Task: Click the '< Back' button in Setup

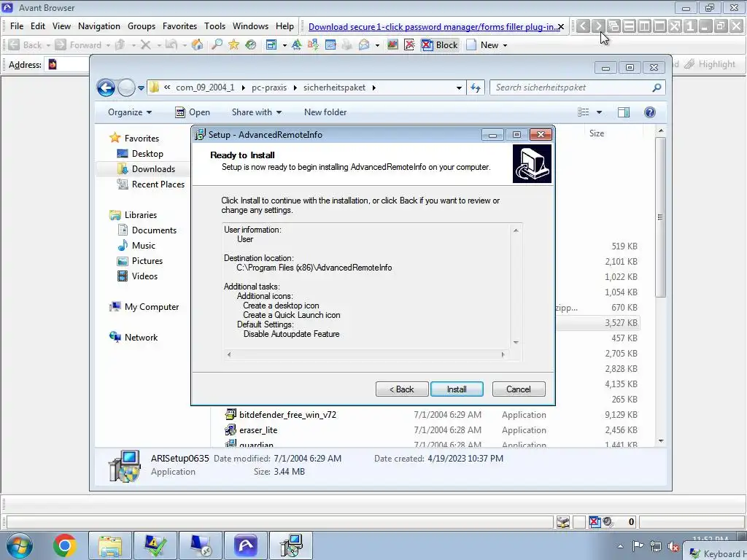Action: point(402,389)
